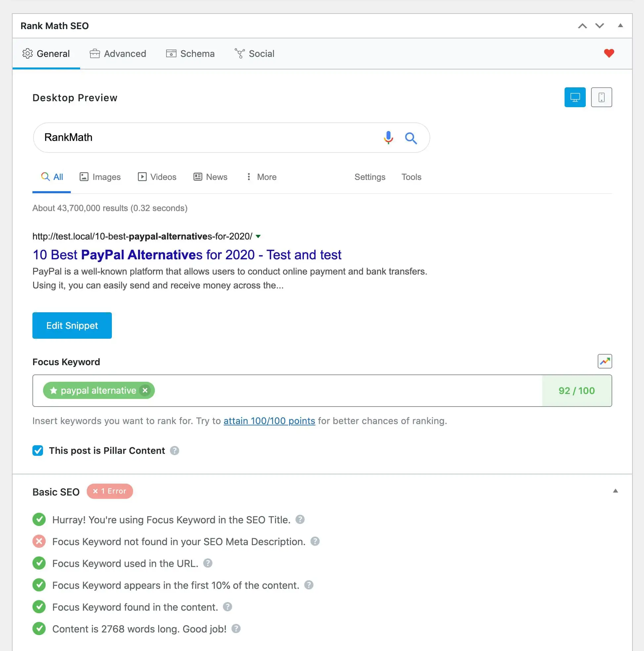This screenshot has height=651, width=644.
Task: Expand the green URL dropdown arrow
Action: pyautogui.click(x=258, y=236)
